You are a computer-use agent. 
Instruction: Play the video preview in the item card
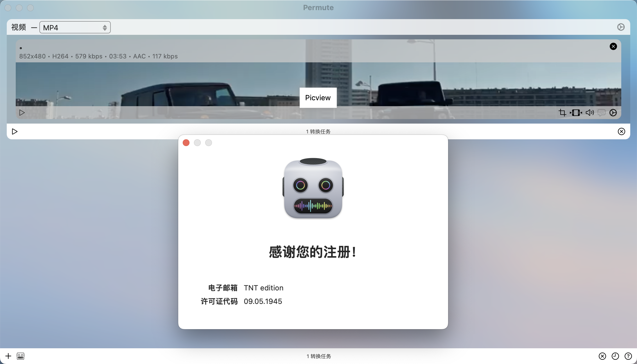coord(22,113)
